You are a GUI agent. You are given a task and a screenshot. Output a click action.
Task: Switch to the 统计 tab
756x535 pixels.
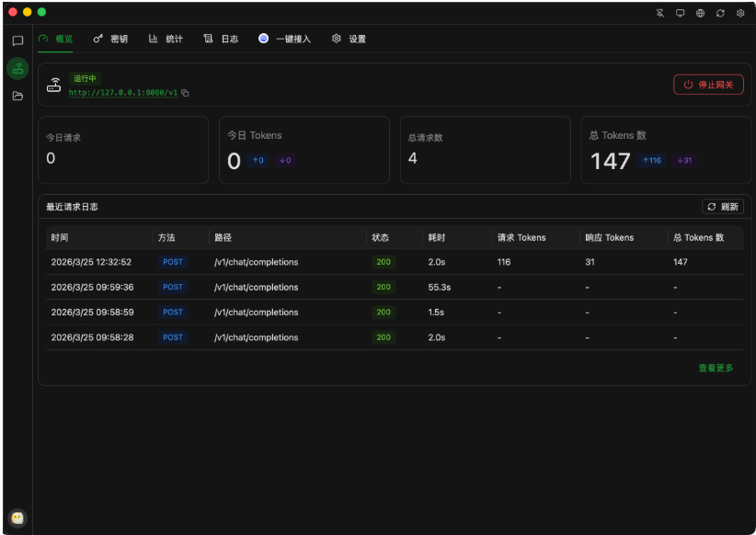166,39
